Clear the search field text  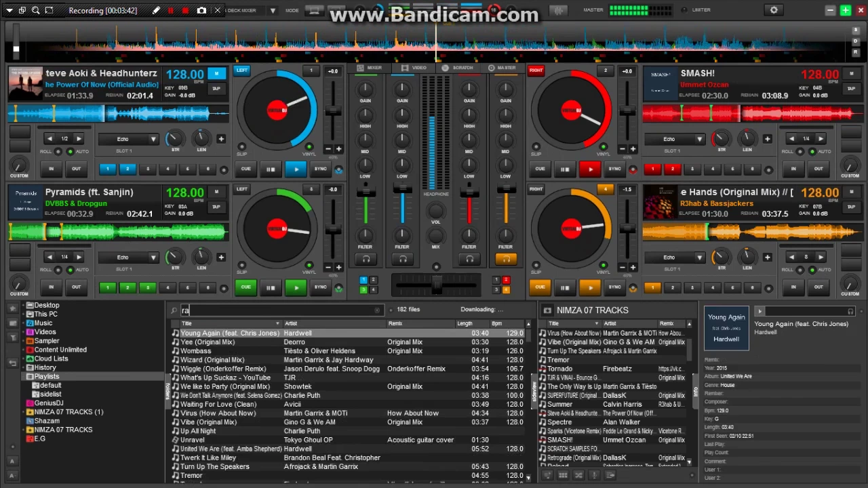point(377,310)
